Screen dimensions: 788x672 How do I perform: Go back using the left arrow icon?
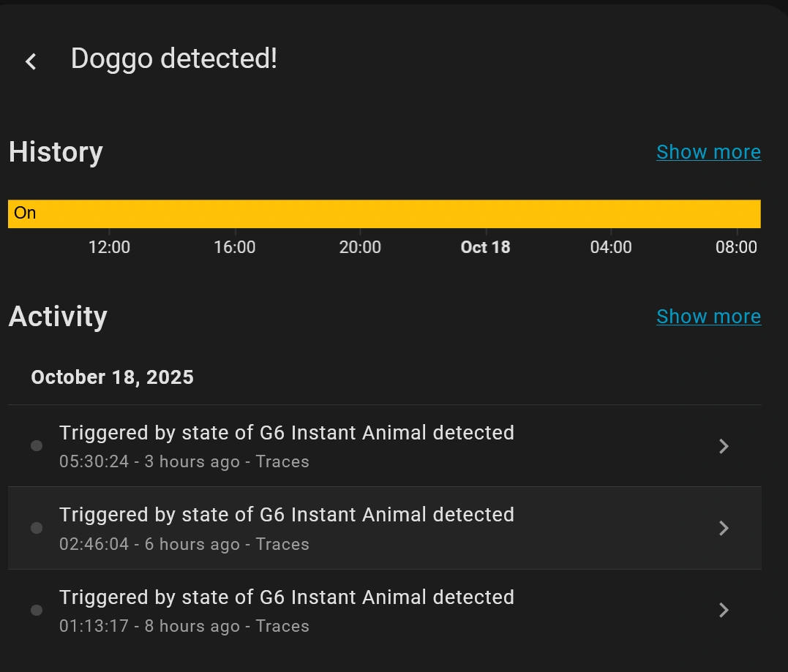pos(31,61)
